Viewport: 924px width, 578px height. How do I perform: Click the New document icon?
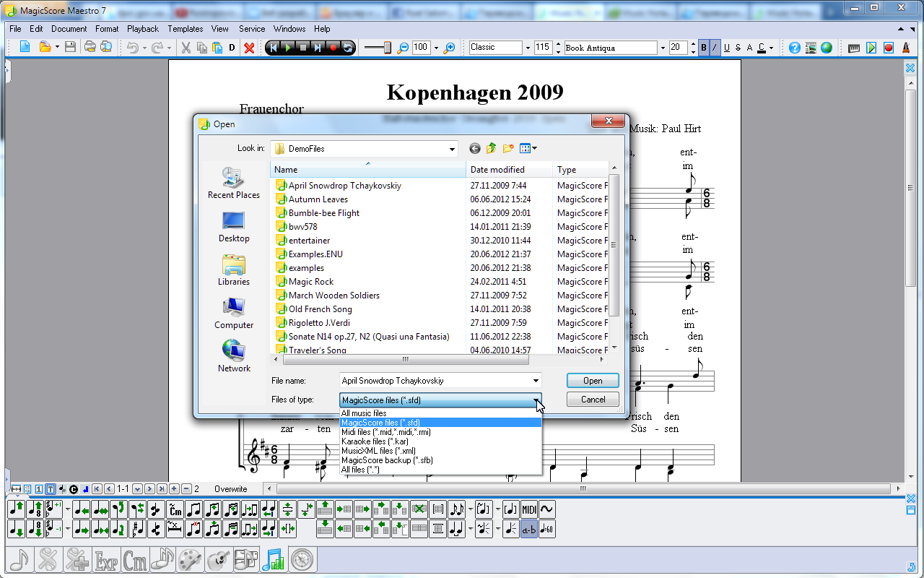click(25, 48)
